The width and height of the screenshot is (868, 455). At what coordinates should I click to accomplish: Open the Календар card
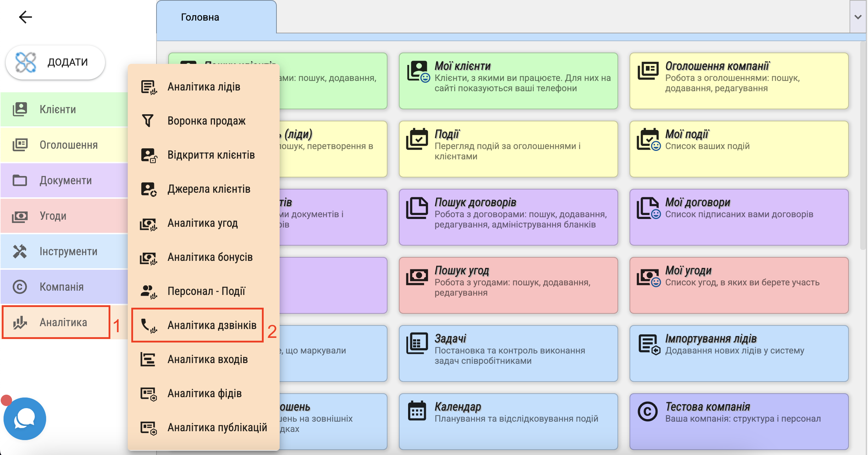point(508,422)
